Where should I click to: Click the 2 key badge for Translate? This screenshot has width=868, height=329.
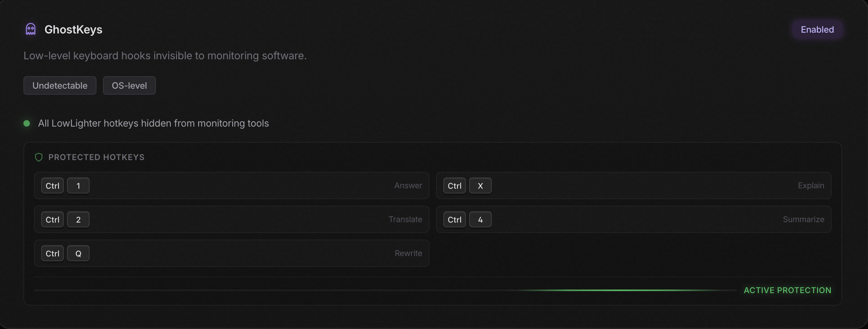(x=78, y=219)
